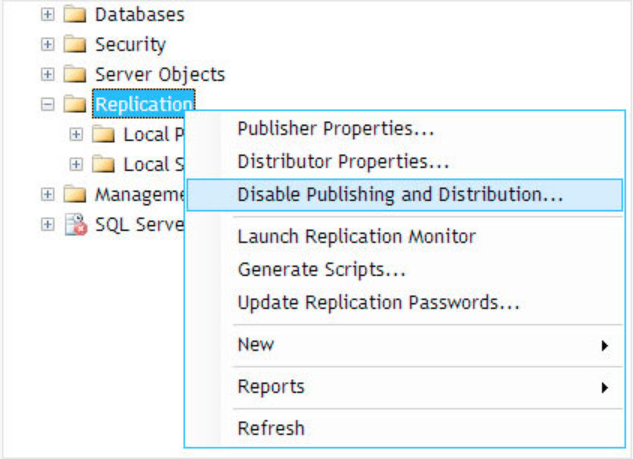This screenshot has width=633, height=459.
Task: Open the Reports submenu arrow
Action: (605, 387)
